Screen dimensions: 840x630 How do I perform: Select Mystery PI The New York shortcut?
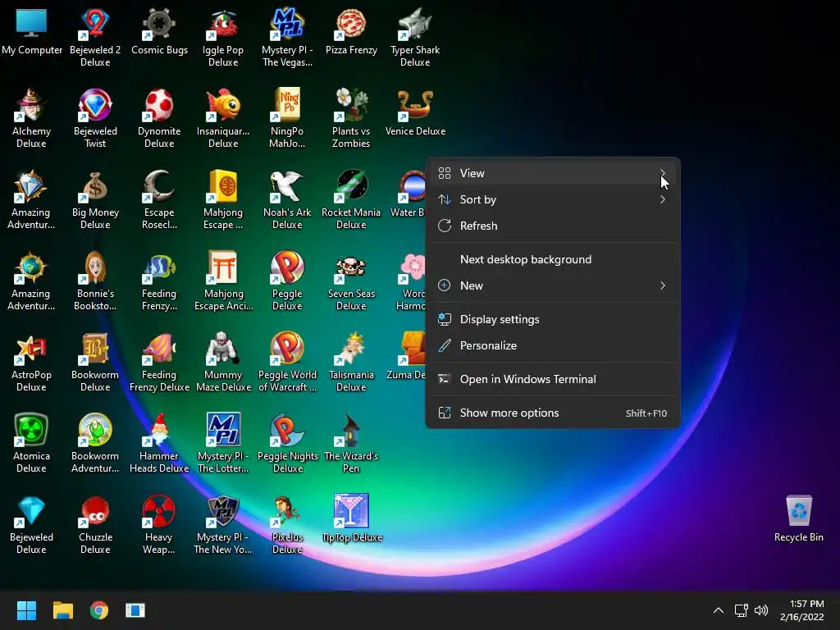(223, 526)
